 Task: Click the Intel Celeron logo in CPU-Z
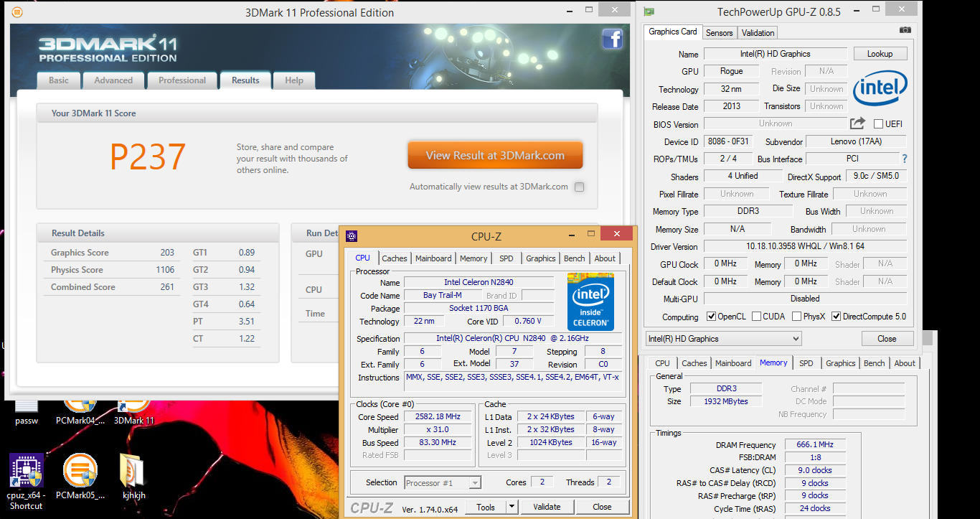click(590, 301)
